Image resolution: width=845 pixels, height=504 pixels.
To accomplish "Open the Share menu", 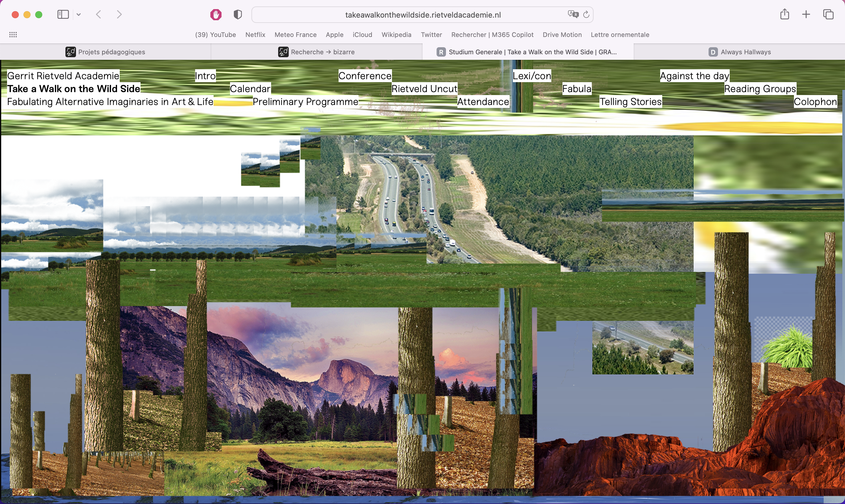I will coord(785,14).
